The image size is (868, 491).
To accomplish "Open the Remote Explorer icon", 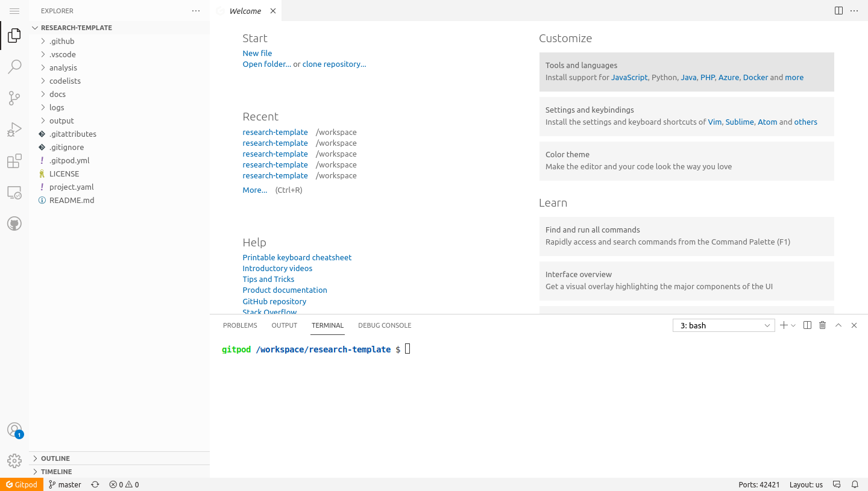I will point(14,192).
